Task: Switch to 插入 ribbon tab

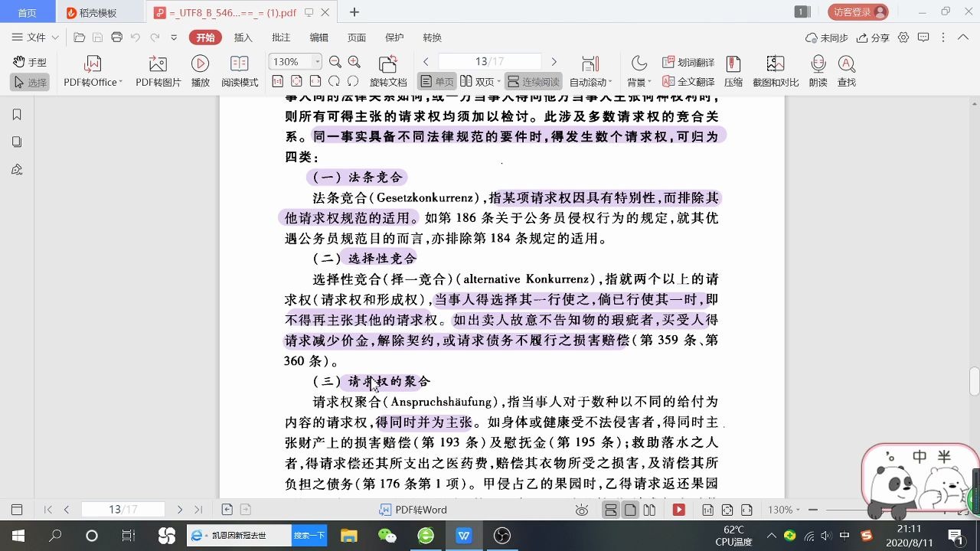Action: click(x=243, y=37)
